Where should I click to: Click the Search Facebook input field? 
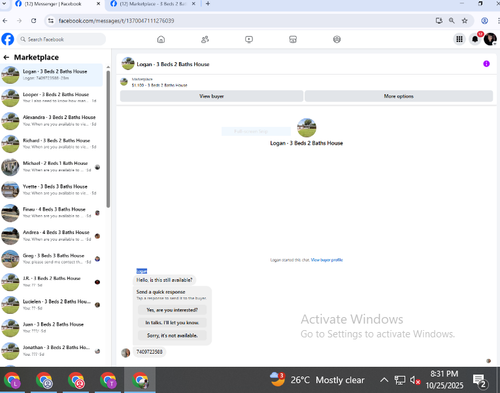tap(61, 39)
